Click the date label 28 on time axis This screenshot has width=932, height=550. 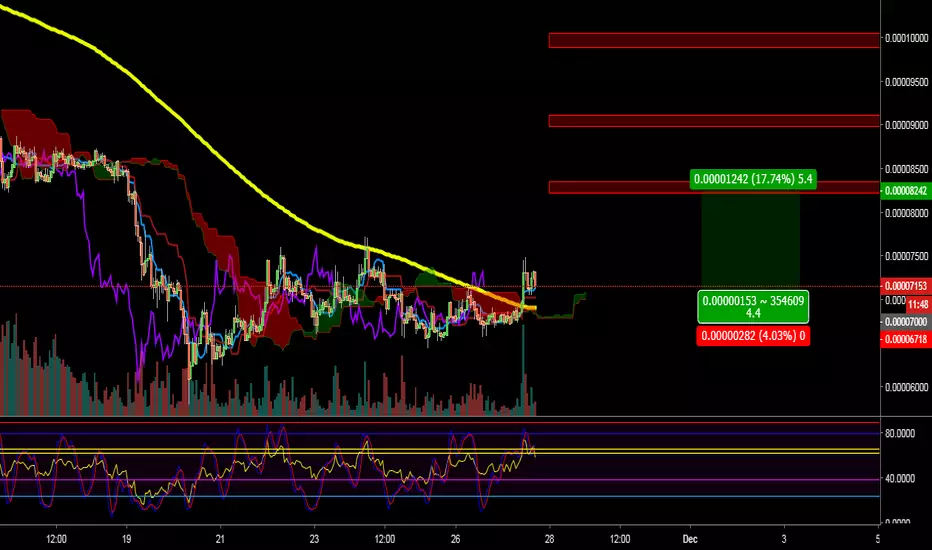tap(549, 539)
